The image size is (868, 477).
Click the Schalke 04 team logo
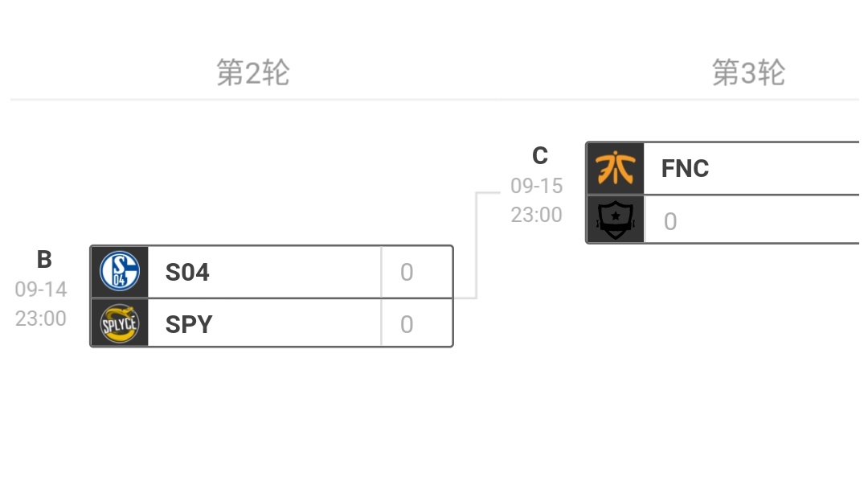pos(120,271)
